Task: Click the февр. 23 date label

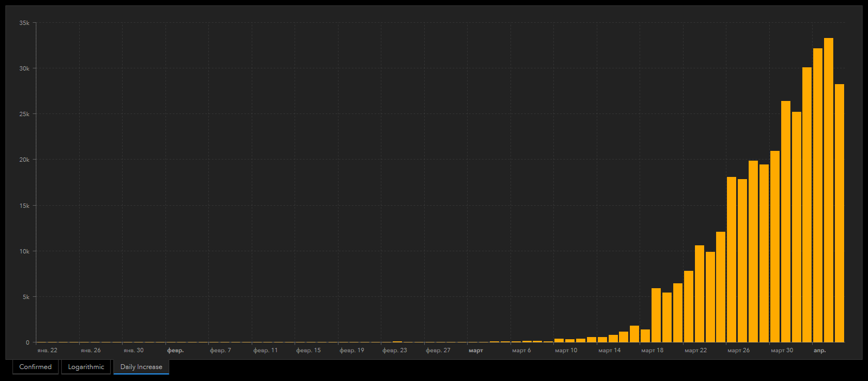Action: pyautogui.click(x=394, y=351)
